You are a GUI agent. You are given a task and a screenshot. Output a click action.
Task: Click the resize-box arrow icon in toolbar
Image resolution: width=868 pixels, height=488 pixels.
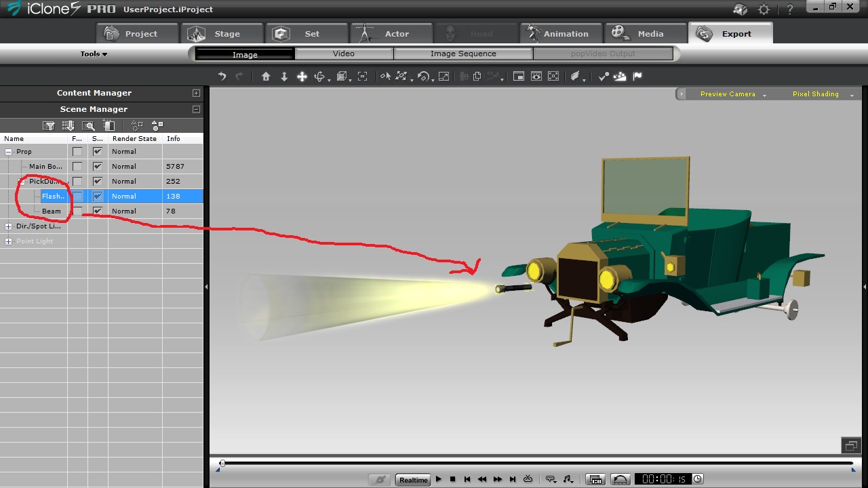click(443, 77)
